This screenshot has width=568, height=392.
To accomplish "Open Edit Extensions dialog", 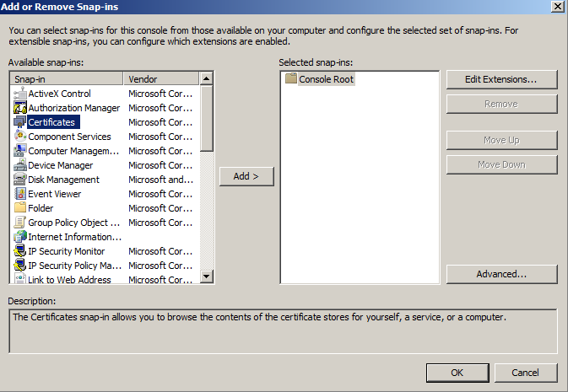I will [501, 79].
